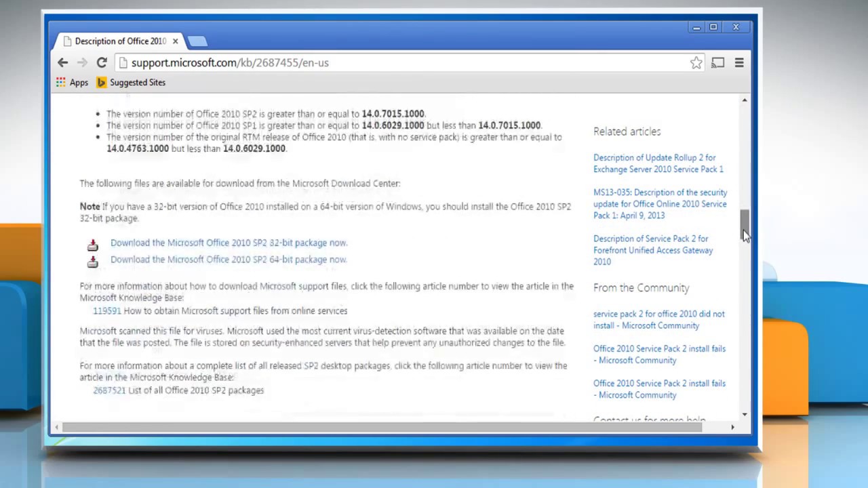Open 'service pack 2 for office 2010 did not install' link
Screen dimensions: 868x488
point(658,320)
